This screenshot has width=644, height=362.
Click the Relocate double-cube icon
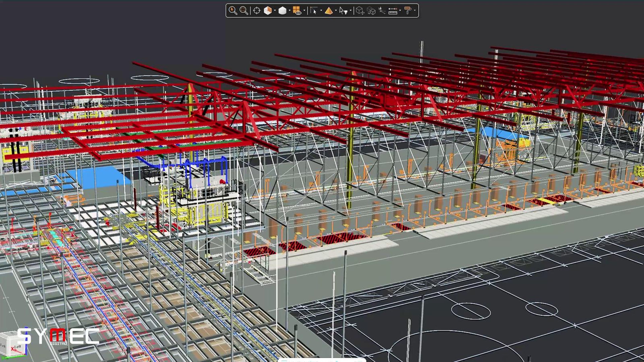(371, 11)
